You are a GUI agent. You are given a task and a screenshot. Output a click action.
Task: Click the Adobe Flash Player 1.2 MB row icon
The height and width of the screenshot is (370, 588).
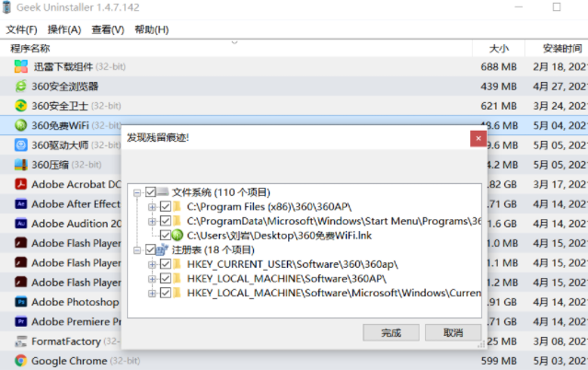point(21,282)
